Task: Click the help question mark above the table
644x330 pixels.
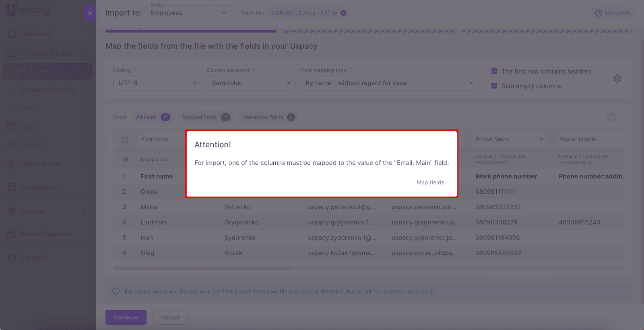Action: click(x=611, y=117)
